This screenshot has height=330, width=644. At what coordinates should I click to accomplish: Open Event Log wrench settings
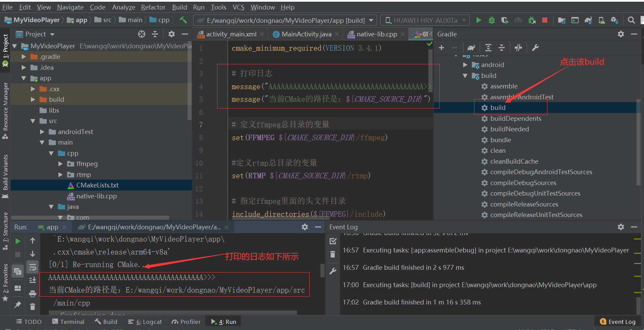[x=333, y=271]
